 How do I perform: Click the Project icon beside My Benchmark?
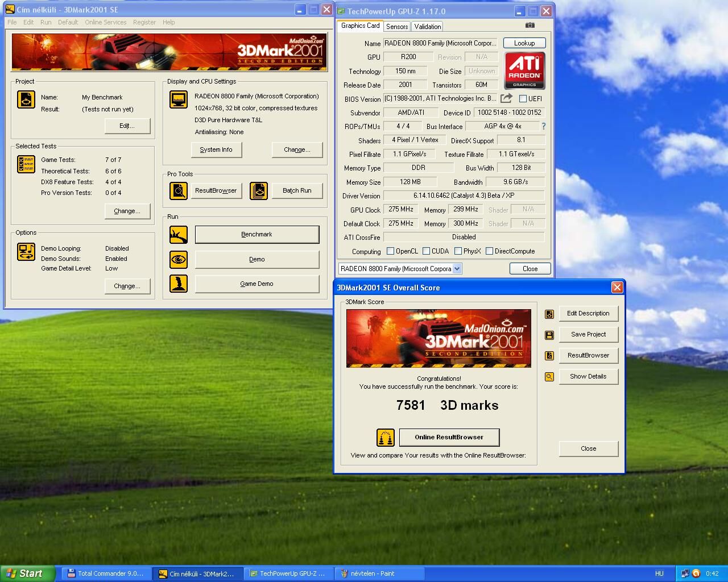click(x=26, y=99)
